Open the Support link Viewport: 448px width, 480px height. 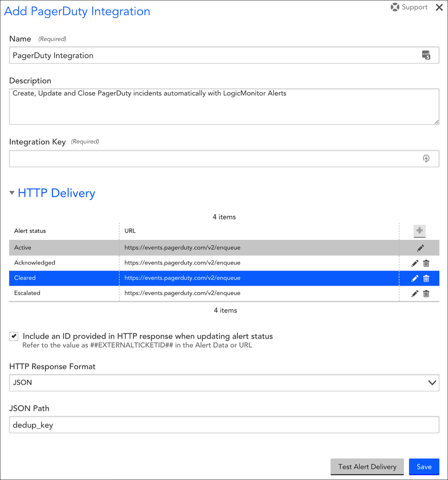click(409, 7)
